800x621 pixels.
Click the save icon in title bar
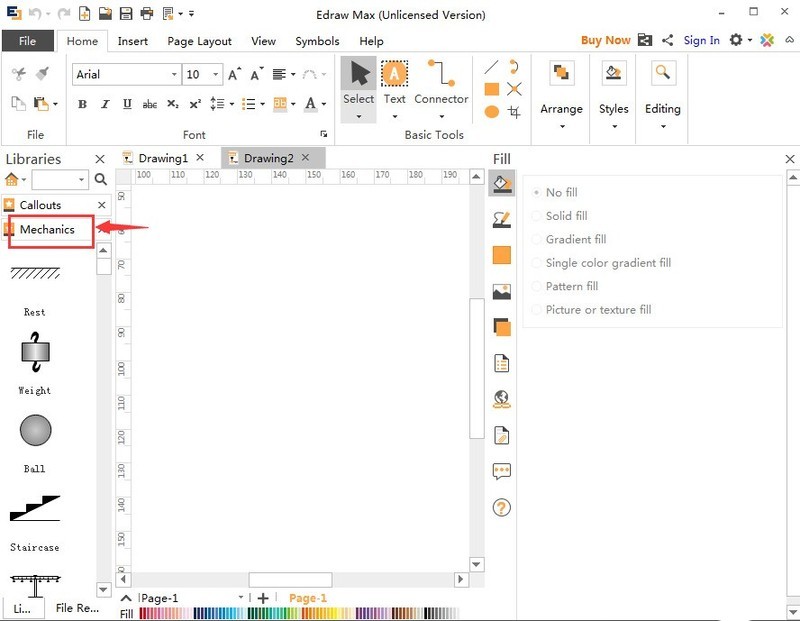126,14
